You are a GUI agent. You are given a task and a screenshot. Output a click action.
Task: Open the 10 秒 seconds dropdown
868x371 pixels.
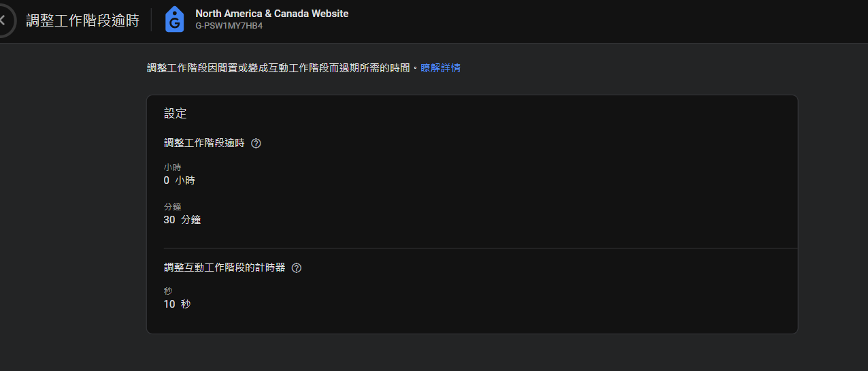pyautogui.click(x=177, y=304)
